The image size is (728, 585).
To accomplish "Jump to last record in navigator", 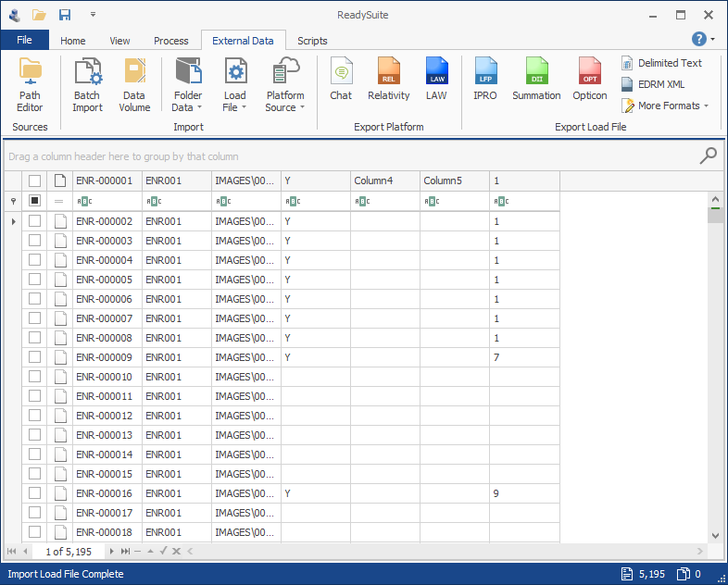I will [125, 551].
